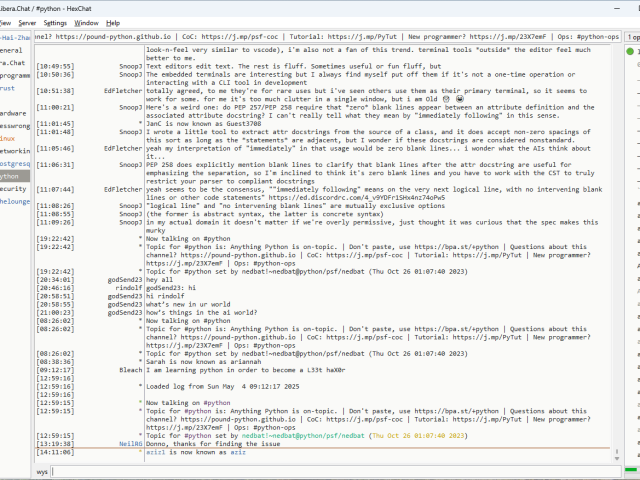Open the Help menu
The image size is (640, 480).
pyautogui.click(x=113, y=22)
